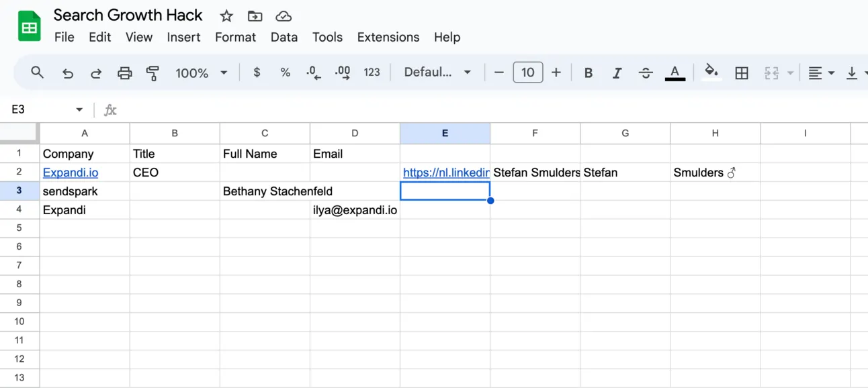Click the move to folder icon
Image resolution: width=868 pixels, height=388 pixels.
255,16
